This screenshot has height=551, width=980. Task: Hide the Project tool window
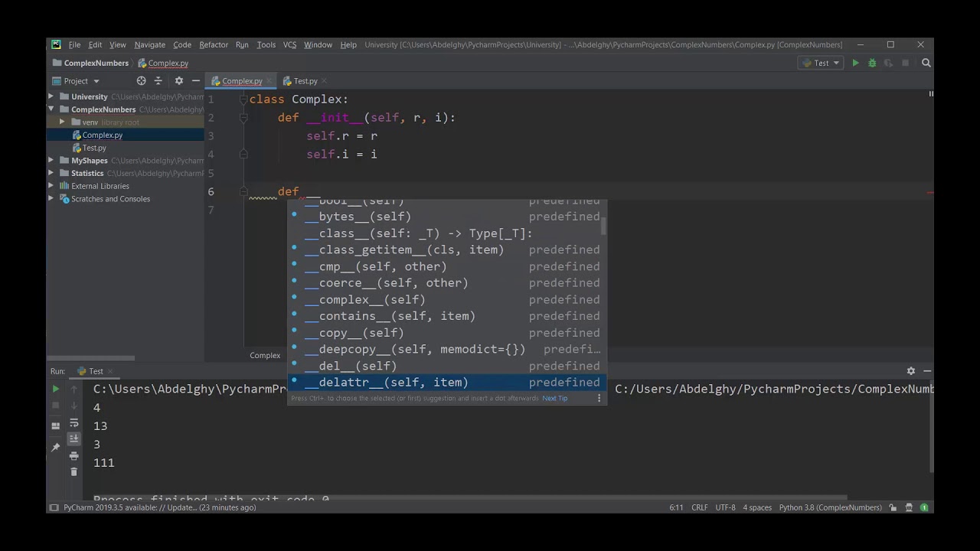(x=196, y=80)
